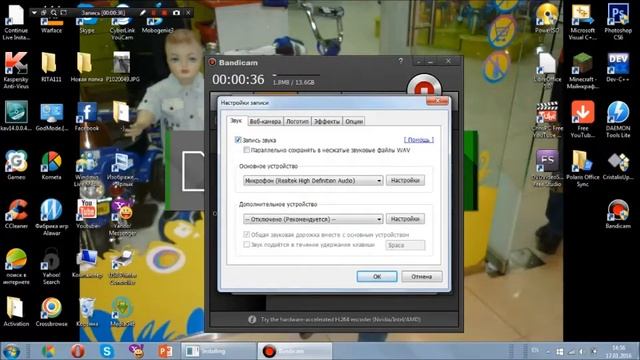Open Kaspersky Anti-Virus desktop icon
640x360 pixels.
click(x=16, y=69)
